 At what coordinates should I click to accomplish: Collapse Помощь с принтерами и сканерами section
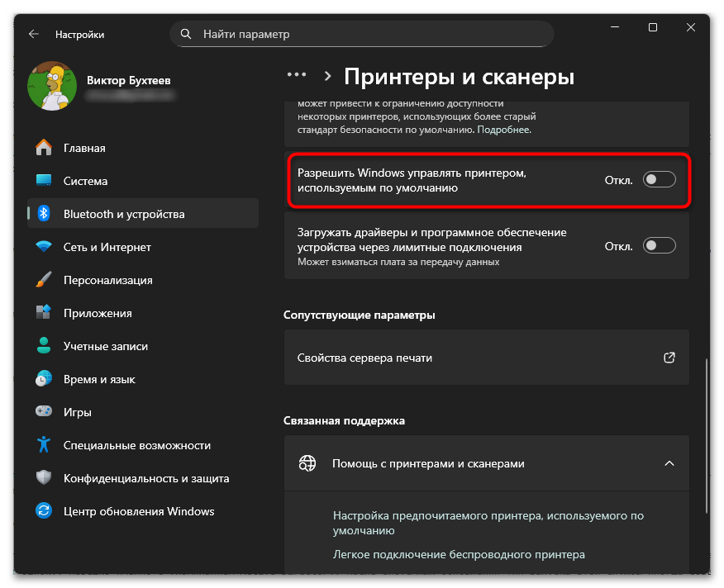[669, 463]
